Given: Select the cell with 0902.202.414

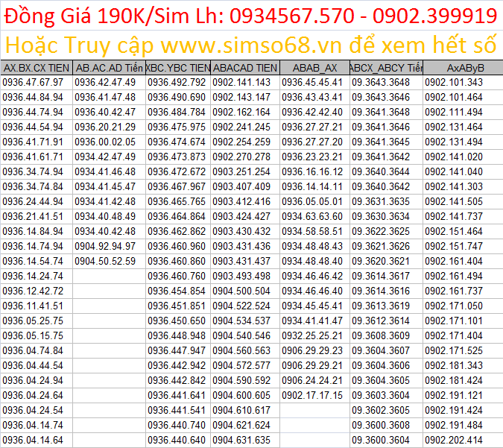Looking at the screenshot, I should click(x=454, y=441).
